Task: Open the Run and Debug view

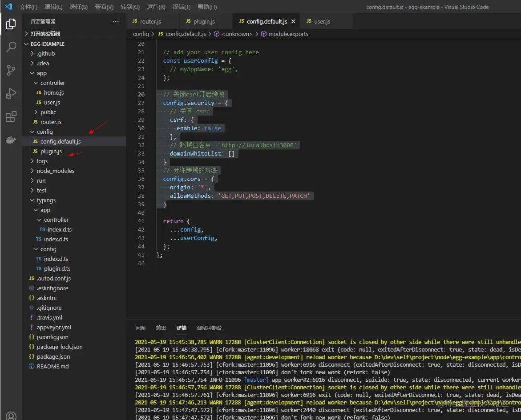Action: (x=11, y=93)
